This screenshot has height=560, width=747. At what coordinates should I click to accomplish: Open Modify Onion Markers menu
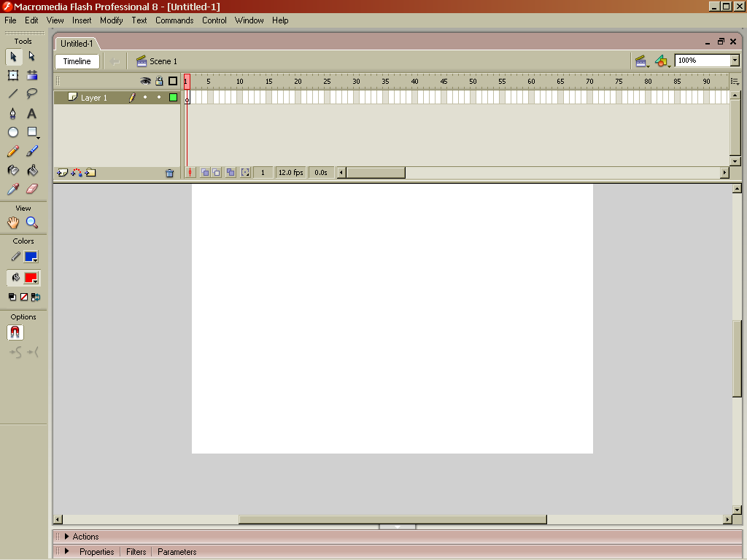point(245,172)
